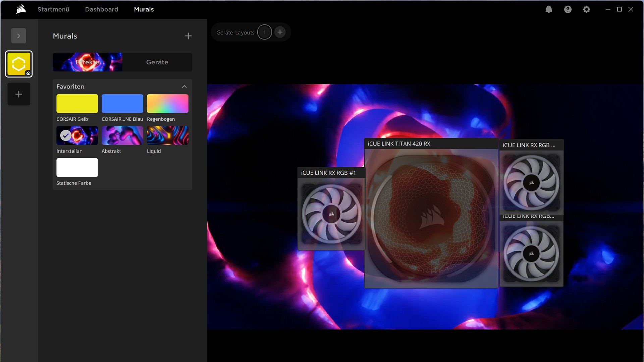The height and width of the screenshot is (362, 644).
Task: Add a new Geräte-Layout with plus button
Action: tap(280, 32)
